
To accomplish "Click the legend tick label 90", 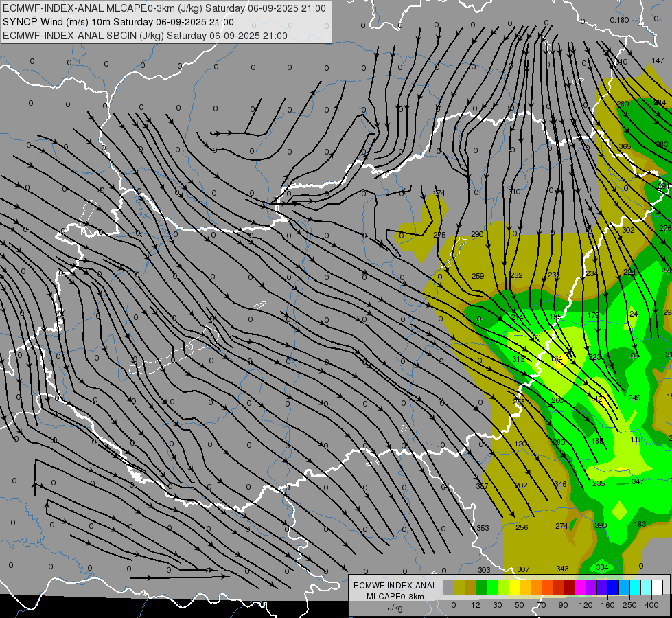I will (x=564, y=605).
